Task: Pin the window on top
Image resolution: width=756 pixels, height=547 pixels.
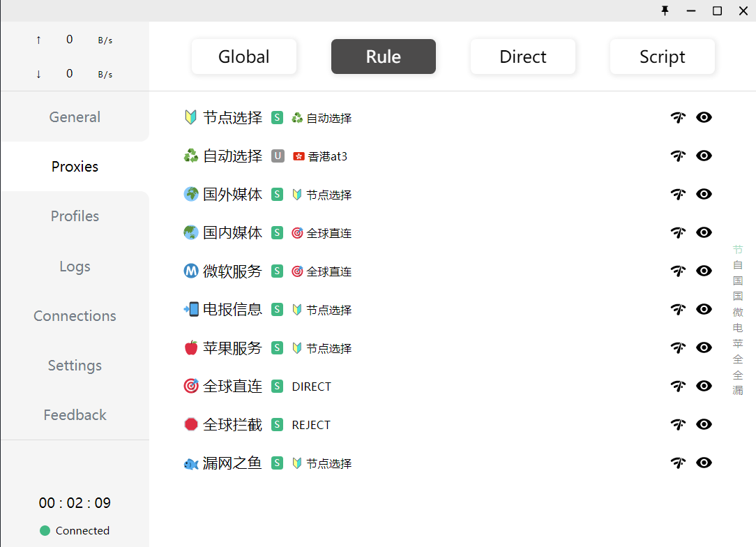Action: (x=665, y=10)
